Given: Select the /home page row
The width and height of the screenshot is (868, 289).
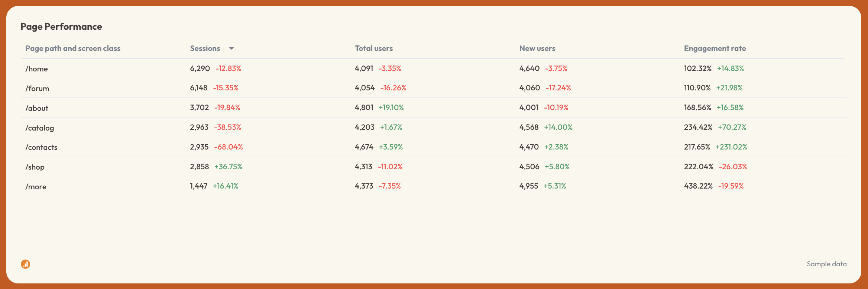Looking at the screenshot, I should [37, 68].
